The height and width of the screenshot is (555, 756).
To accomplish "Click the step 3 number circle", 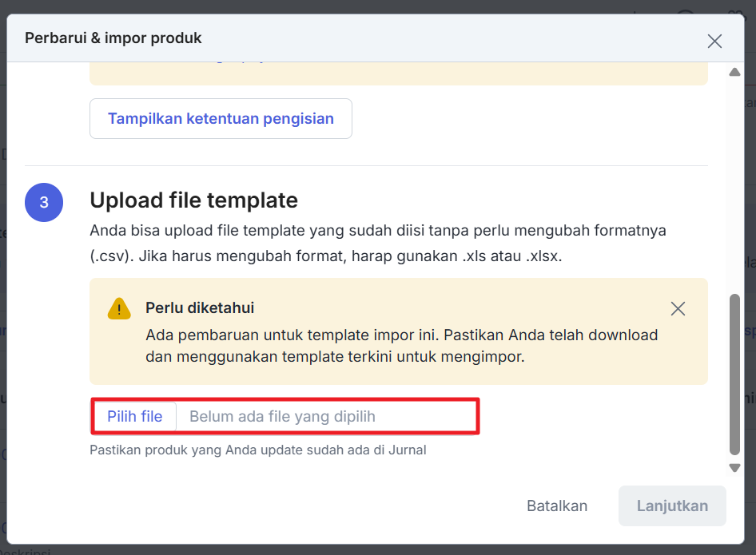I will (x=44, y=203).
